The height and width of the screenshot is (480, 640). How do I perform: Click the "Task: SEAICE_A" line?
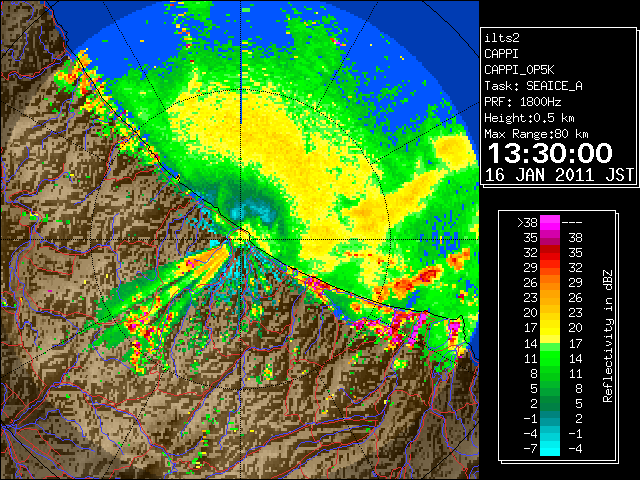pyautogui.click(x=533, y=86)
